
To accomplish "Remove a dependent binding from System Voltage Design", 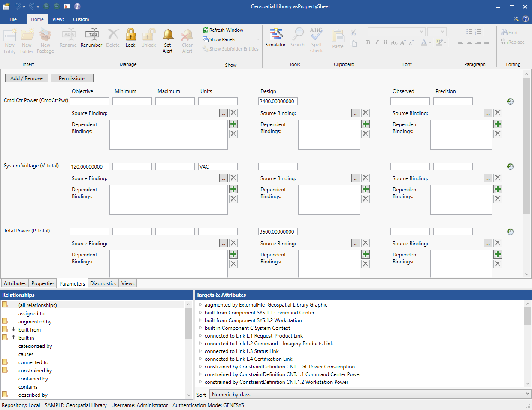I will click(x=366, y=199).
